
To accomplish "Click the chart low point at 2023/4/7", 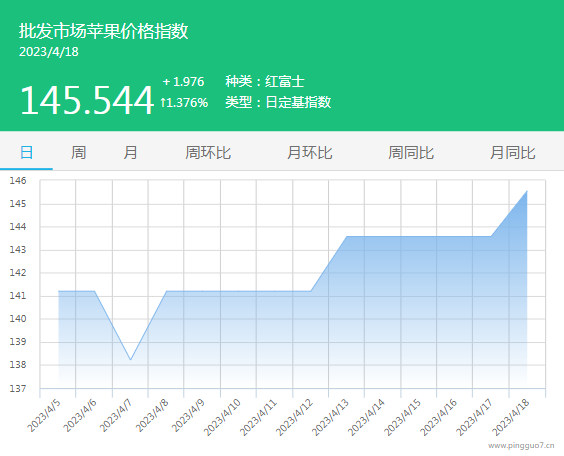I will (131, 359).
